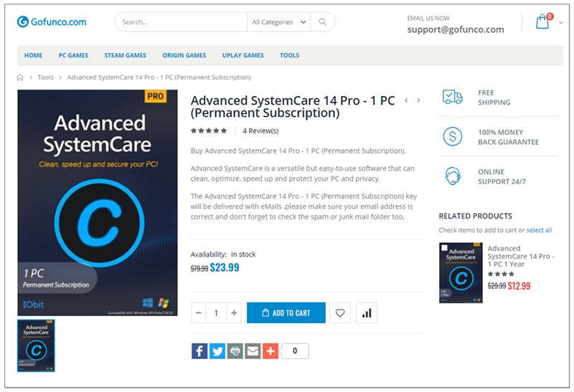The width and height of the screenshot is (574, 392).
Task: Open the Steam Games menu
Action: coord(125,55)
